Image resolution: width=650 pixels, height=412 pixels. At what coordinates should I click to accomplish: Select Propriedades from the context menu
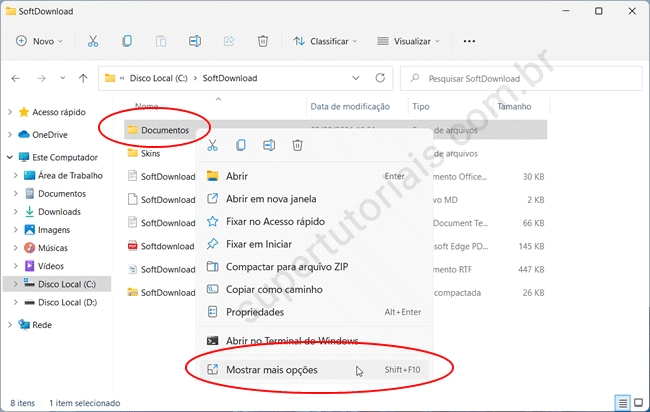(256, 312)
